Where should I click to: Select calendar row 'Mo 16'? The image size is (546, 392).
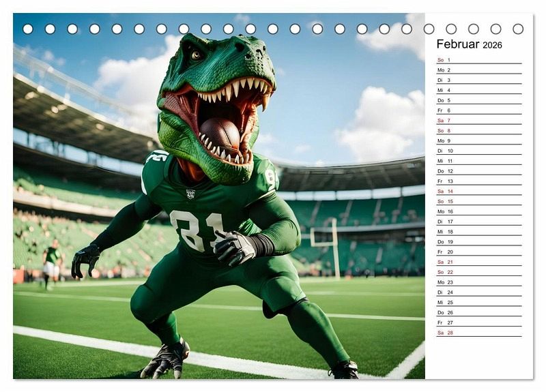pos(479,211)
